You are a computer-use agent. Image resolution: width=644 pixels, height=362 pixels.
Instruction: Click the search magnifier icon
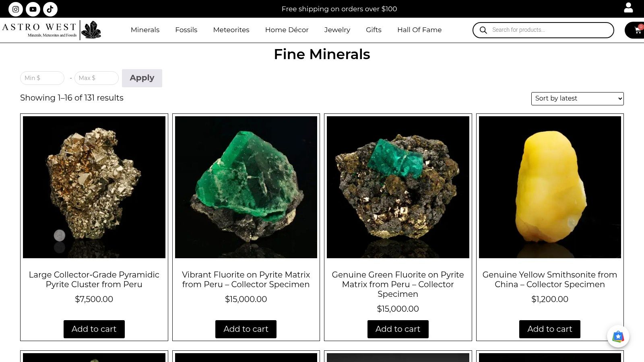click(483, 30)
